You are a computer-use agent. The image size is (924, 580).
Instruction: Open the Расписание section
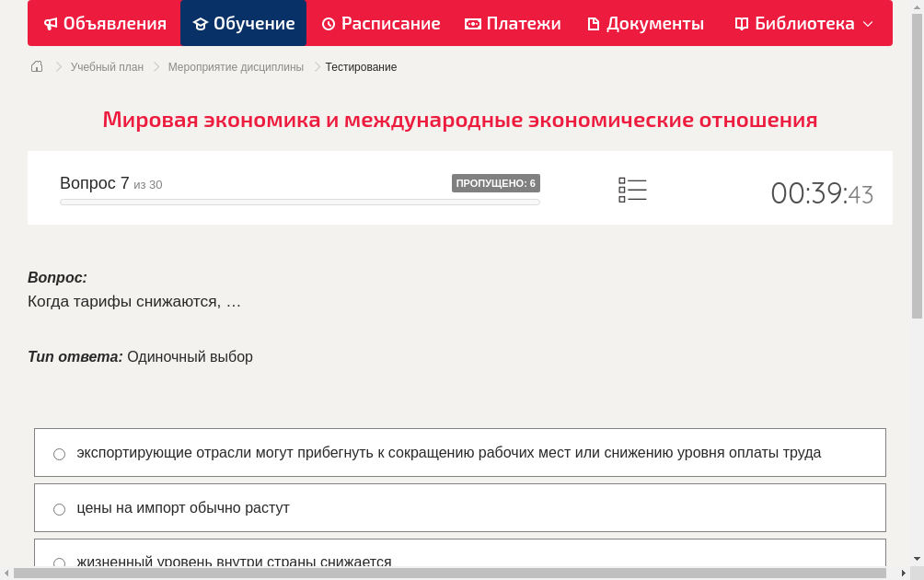(381, 23)
